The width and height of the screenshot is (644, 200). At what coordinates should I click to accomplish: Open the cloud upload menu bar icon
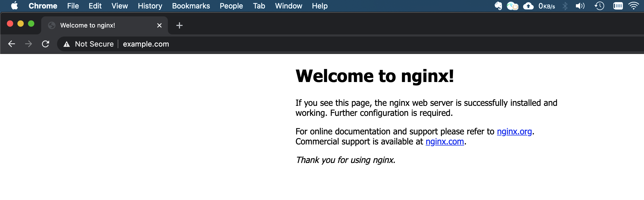coord(528,6)
